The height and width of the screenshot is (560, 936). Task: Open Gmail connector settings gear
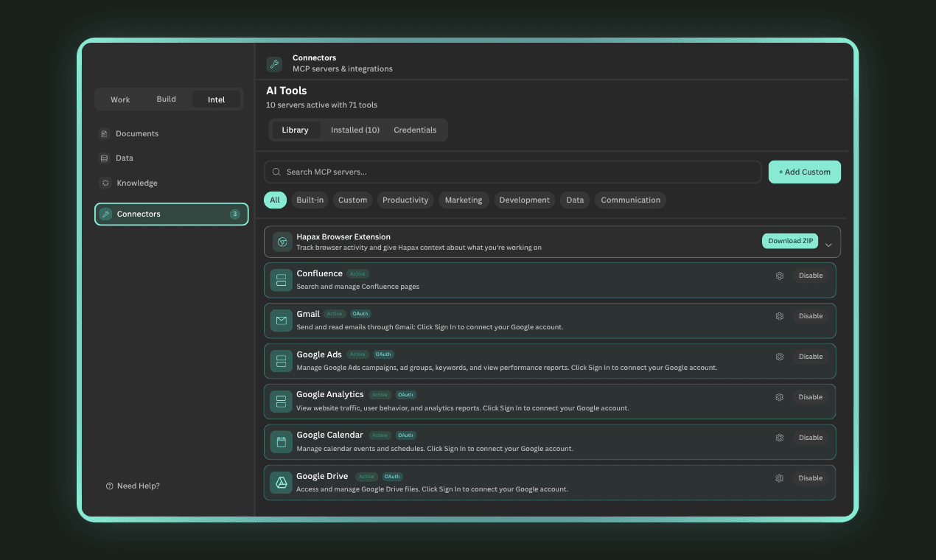tap(779, 315)
